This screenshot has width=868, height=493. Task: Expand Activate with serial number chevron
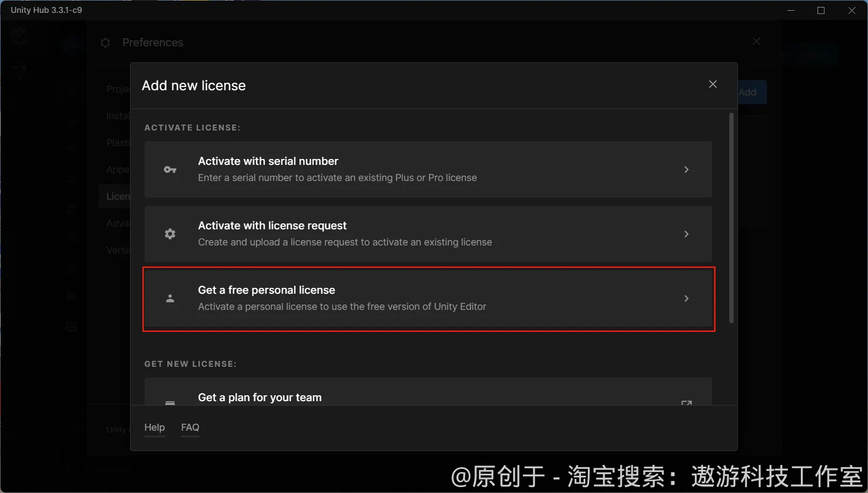click(686, 170)
